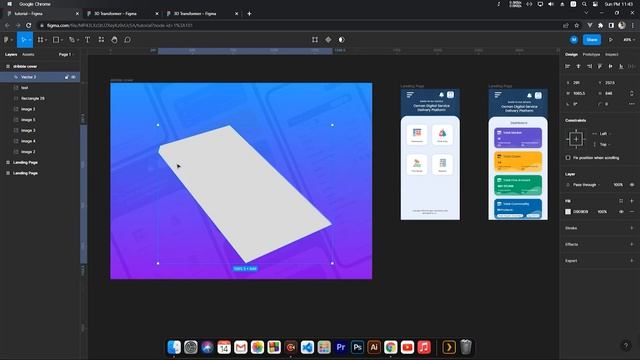Open horizontal constraint Left dropdown
Image resolution: width=640 pixels, height=360 pixels.
pyautogui.click(x=605, y=134)
